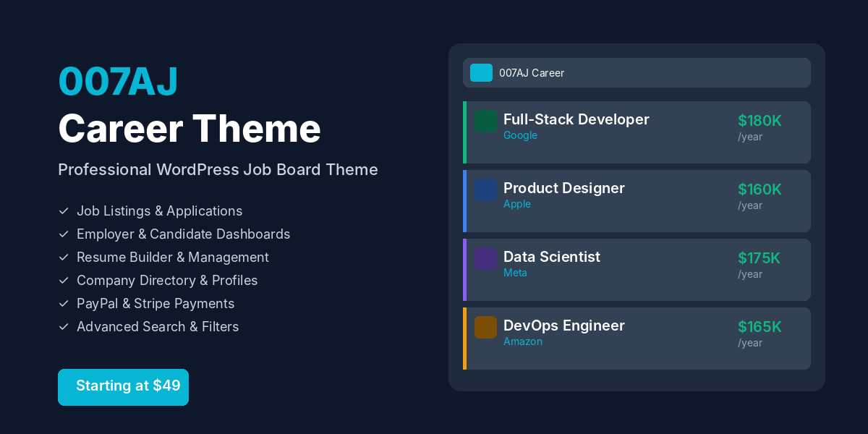This screenshot has height=434, width=868.
Task: Click the $160K salary figure
Action: tap(759, 190)
